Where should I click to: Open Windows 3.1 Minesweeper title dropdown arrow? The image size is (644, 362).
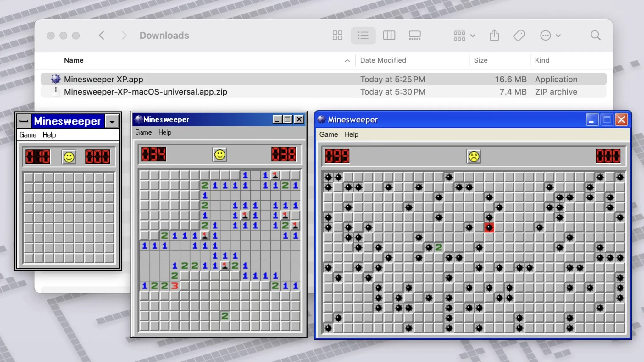pos(112,121)
